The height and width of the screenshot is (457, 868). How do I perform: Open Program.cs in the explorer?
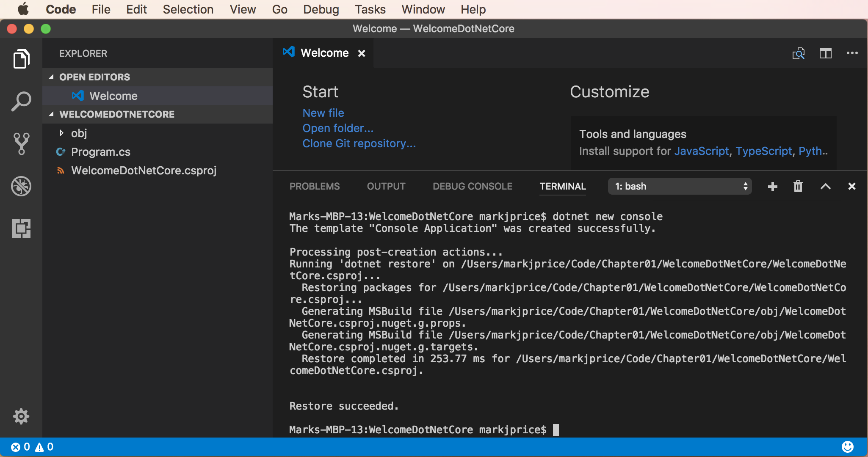(x=158, y=152)
